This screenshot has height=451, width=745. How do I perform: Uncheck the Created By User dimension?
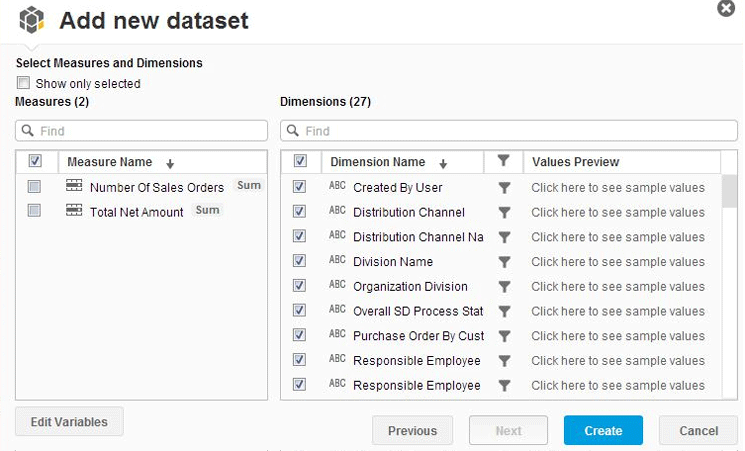pyautogui.click(x=299, y=187)
